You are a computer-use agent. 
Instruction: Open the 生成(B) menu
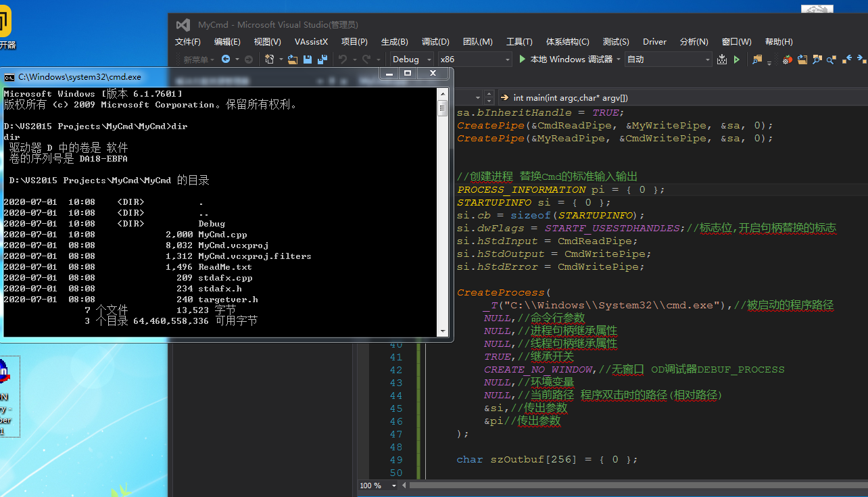point(395,42)
